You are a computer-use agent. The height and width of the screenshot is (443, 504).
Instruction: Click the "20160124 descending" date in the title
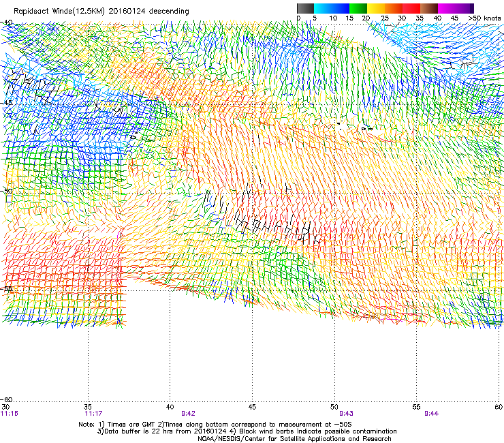click(x=148, y=12)
